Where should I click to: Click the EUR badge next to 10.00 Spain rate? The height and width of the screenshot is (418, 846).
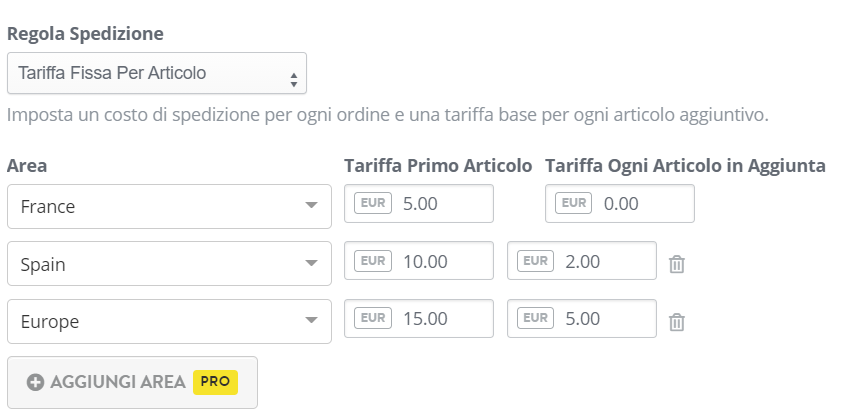(x=373, y=261)
